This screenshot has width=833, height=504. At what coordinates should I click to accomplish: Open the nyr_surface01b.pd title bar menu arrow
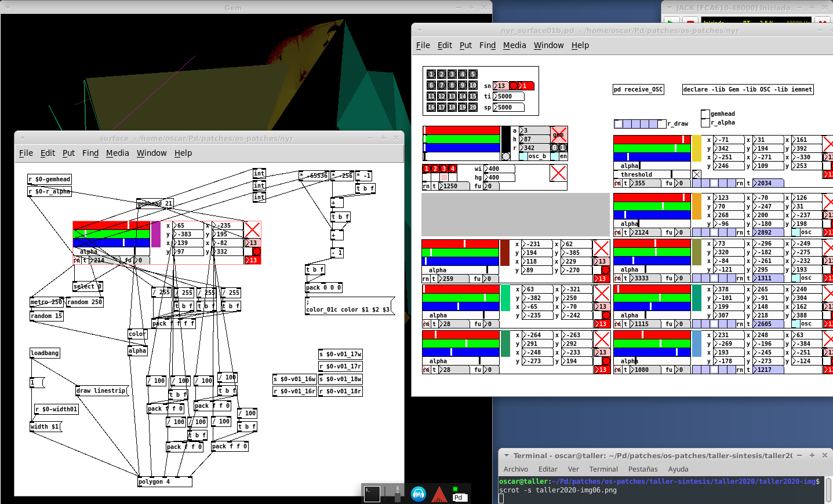420,30
